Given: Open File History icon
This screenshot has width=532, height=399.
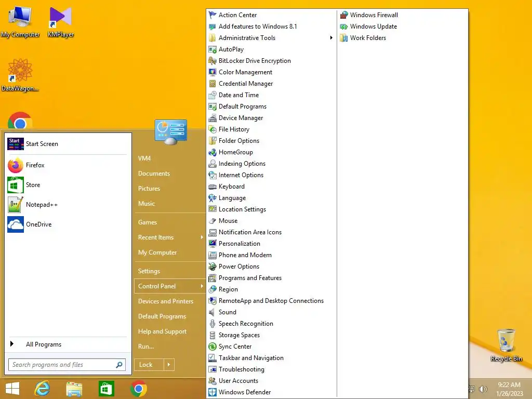Looking at the screenshot, I should (x=212, y=129).
